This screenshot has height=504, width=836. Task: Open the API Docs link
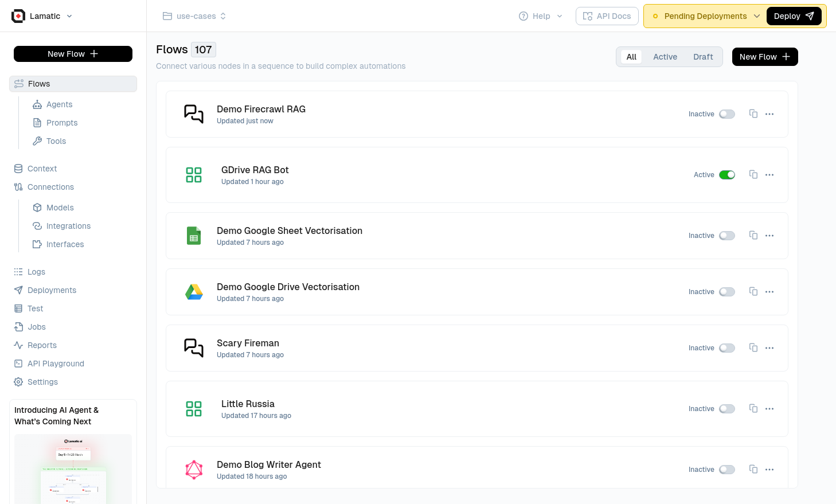point(607,16)
